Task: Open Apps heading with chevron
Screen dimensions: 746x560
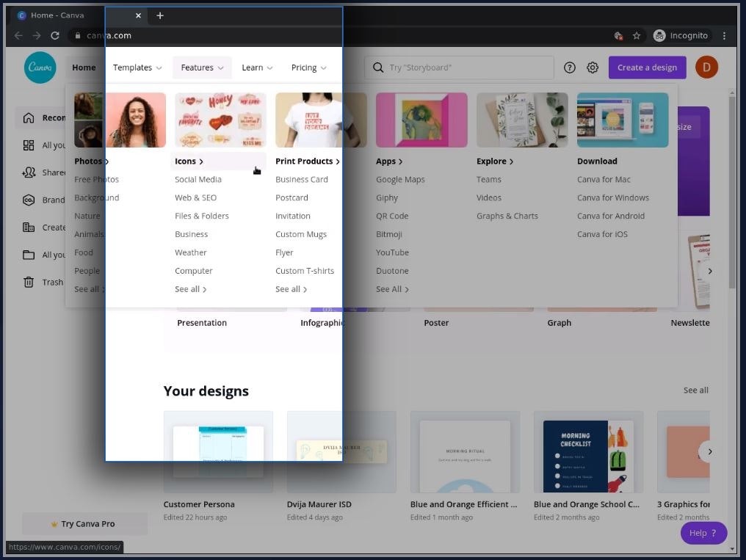Action: pos(389,161)
